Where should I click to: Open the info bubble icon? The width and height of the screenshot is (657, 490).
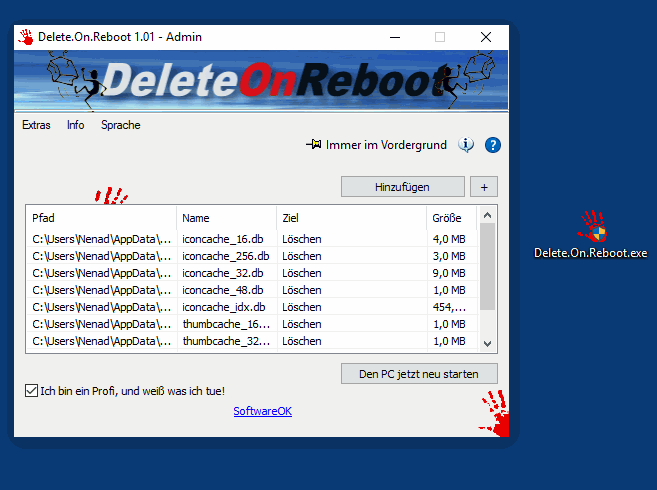tap(466, 145)
